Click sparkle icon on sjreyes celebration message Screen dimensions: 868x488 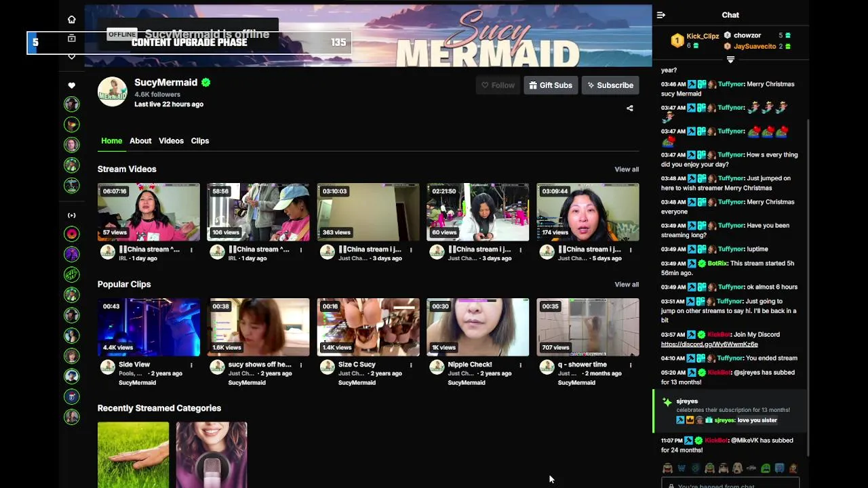pyautogui.click(x=667, y=402)
